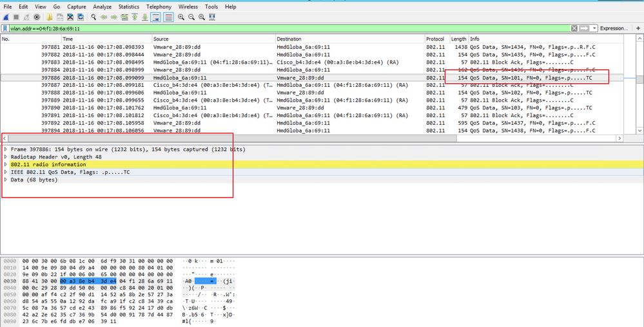
Task: Open the recent display filters dropdown
Action: pyautogui.click(x=594, y=28)
